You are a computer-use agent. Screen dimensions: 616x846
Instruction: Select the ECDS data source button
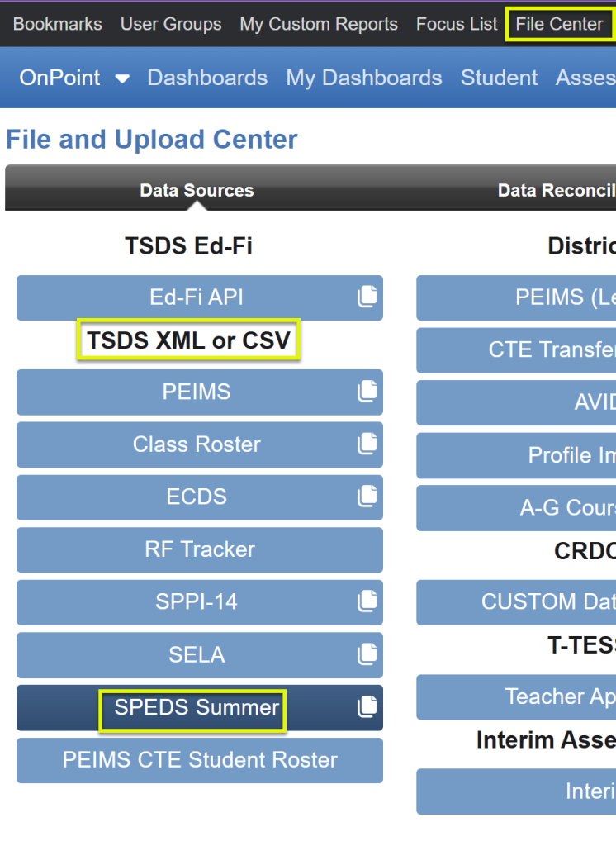pyautogui.click(x=197, y=497)
